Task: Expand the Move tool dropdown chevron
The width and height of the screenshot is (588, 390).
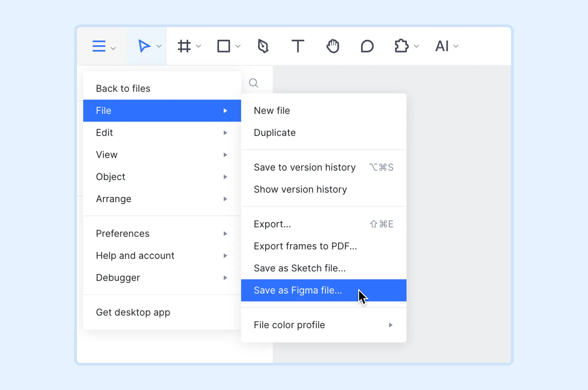Action: point(159,46)
